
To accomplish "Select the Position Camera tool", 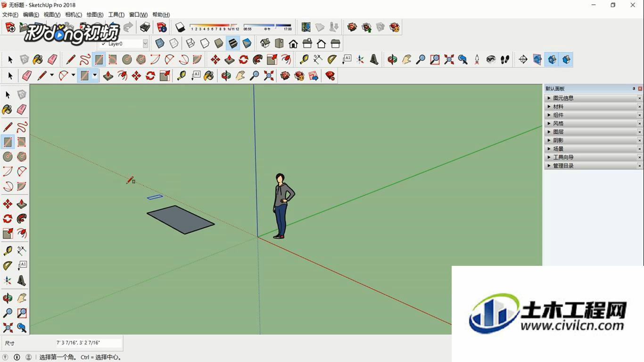I will [477, 59].
